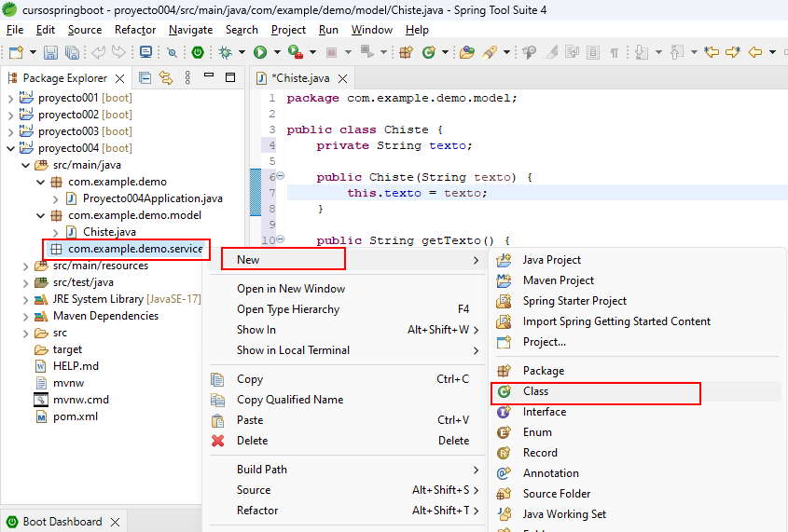
Task: Open the Source menu
Action: point(85,30)
